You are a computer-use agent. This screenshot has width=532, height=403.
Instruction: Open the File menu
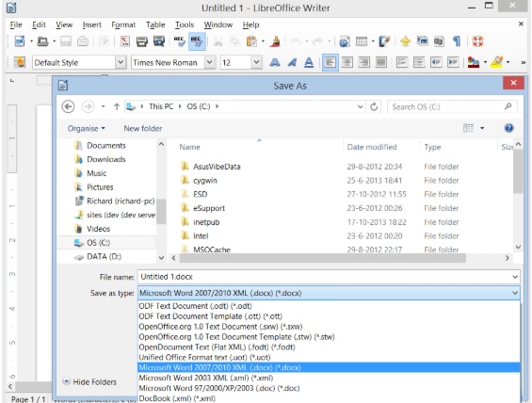(x=16, y=24)
